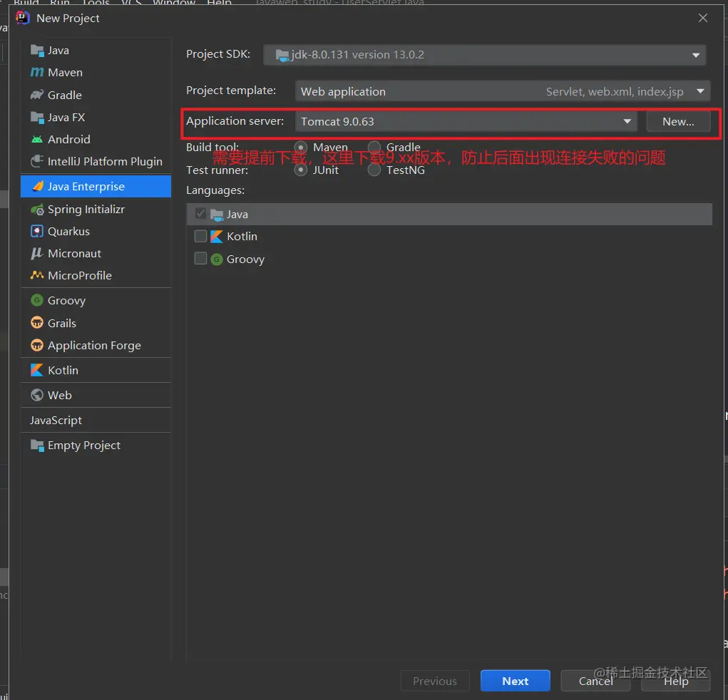This screenshot has width=728, height=700.
Task: Click the Grails icon
Action: click(36, 323)
